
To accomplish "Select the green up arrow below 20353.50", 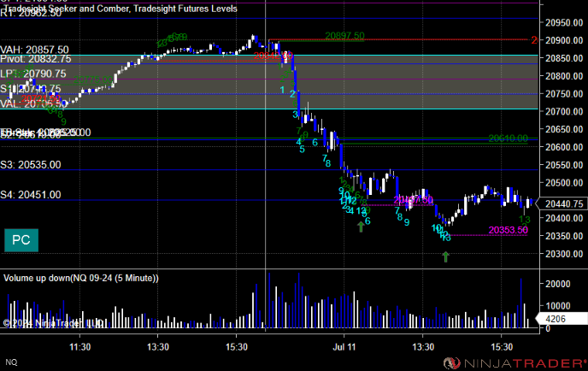I will pos(445,256).
